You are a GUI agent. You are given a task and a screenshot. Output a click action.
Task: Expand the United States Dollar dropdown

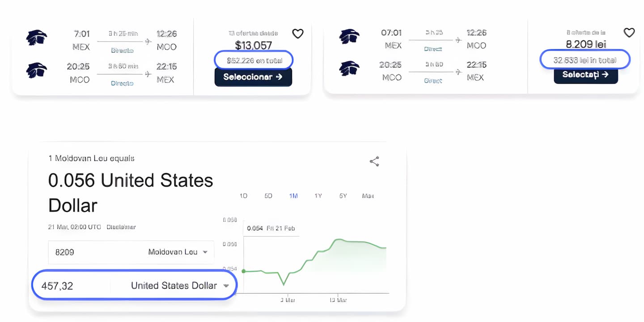226,286
